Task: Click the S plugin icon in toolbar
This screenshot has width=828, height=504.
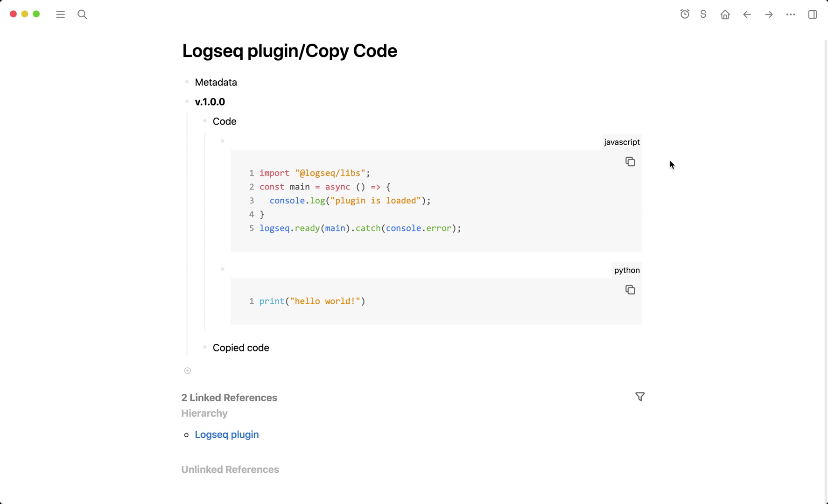Action: (703, 14)
